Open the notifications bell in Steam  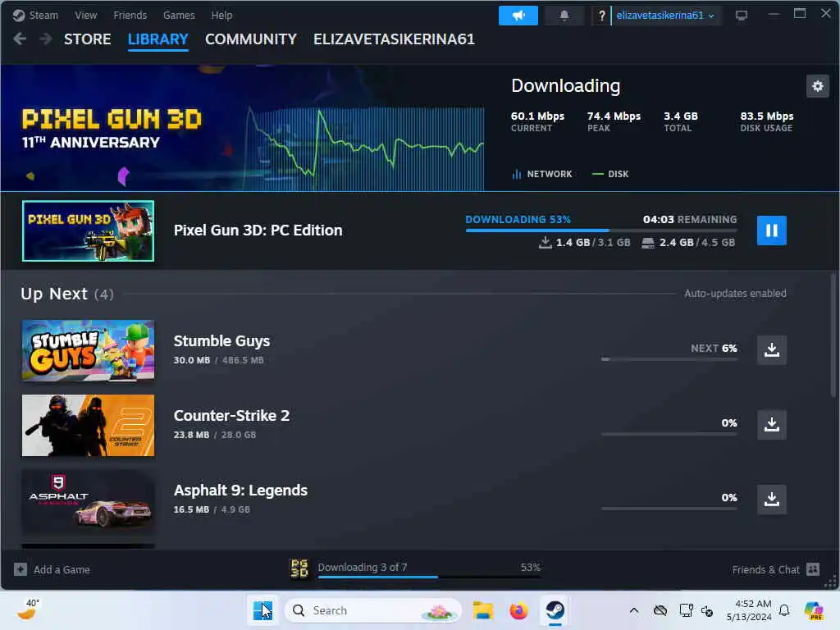point(564,16)
